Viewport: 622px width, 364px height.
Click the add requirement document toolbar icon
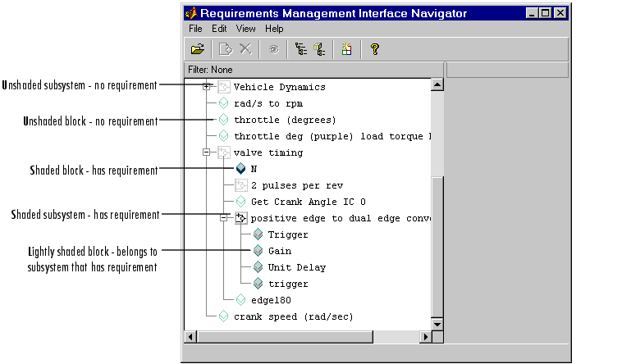[x=226, y=49]
